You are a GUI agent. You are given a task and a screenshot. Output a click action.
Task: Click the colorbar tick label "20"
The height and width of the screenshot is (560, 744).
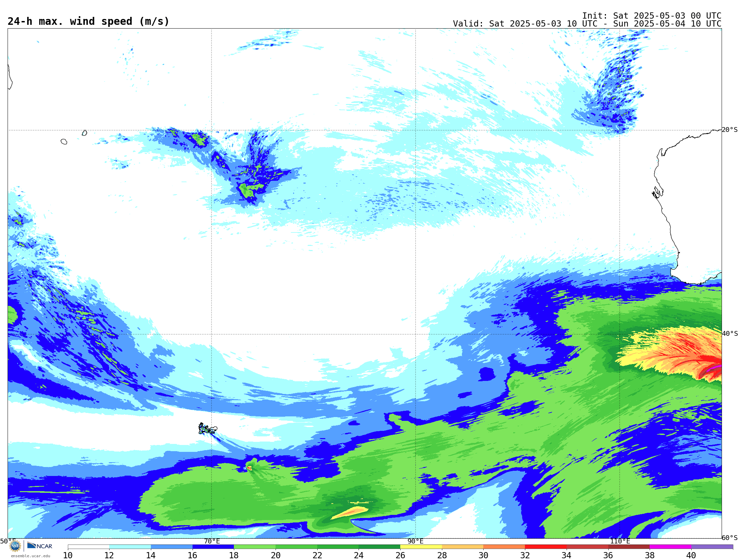276,555
